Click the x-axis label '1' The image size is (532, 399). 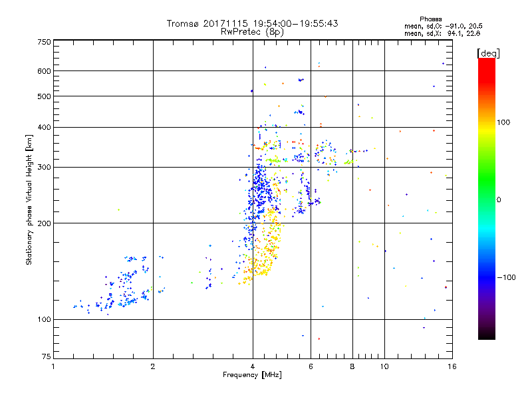pos(53,366)
